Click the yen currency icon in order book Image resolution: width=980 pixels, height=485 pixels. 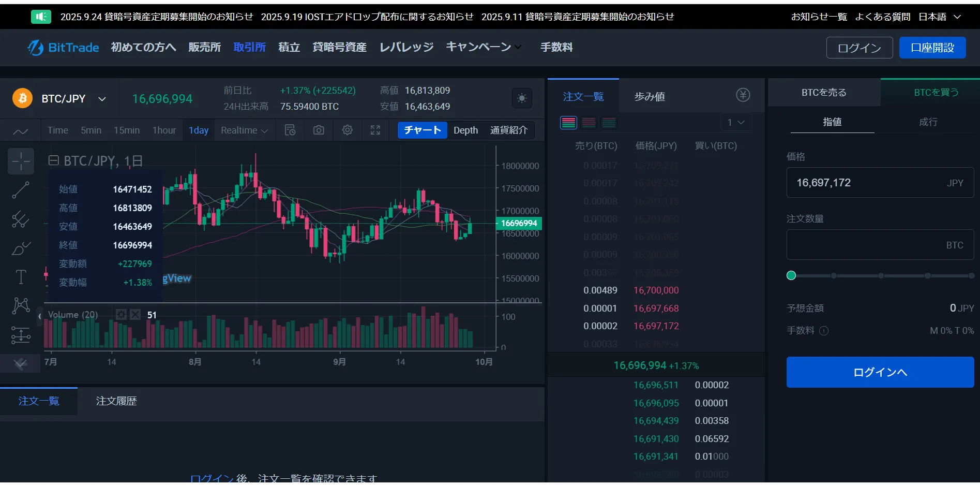pos(743,95)
